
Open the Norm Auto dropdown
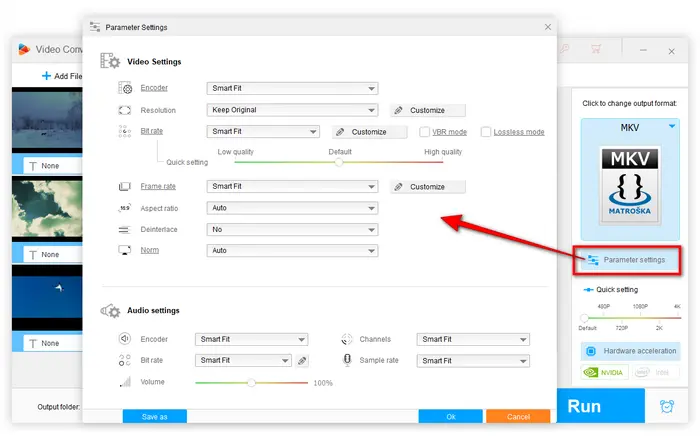(292, 251)
